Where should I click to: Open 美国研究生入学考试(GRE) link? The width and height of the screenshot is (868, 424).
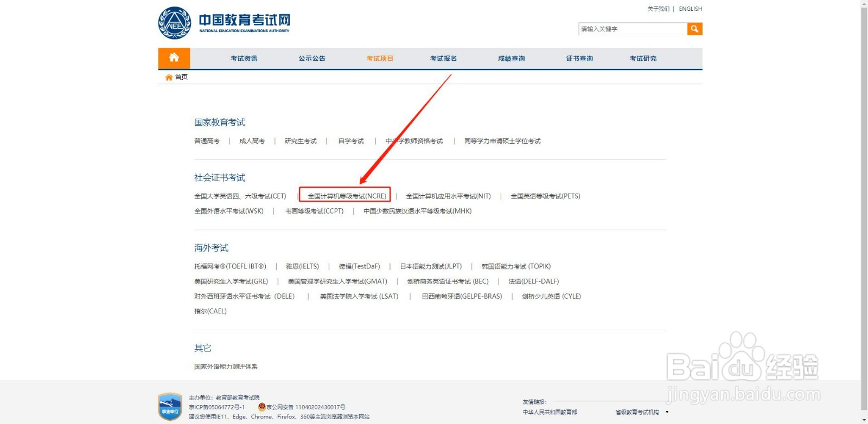[x=231, y=281]
